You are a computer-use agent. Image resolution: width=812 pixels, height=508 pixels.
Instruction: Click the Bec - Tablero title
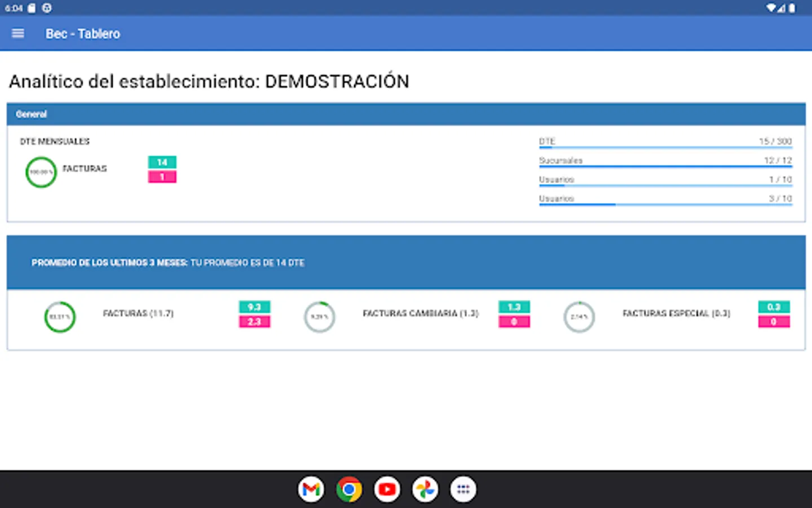point(83,33)
